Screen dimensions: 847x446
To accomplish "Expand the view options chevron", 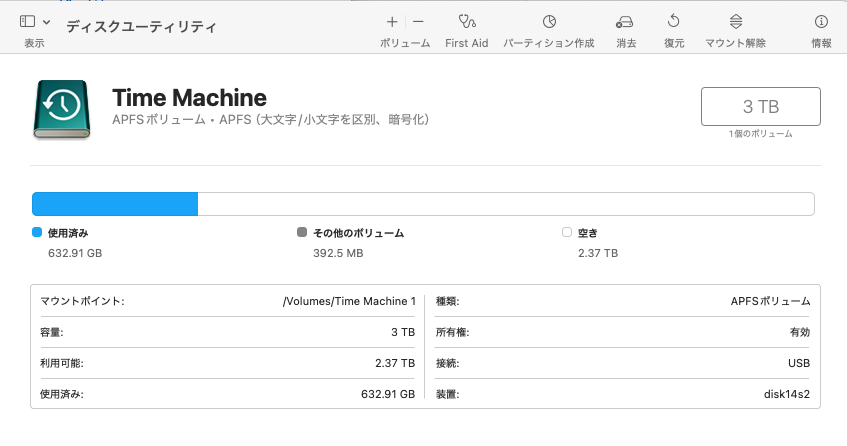I will (x=47, y=21).
